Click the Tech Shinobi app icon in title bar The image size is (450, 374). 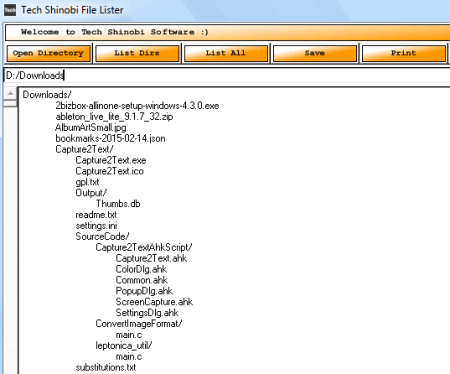pos(10,10)
